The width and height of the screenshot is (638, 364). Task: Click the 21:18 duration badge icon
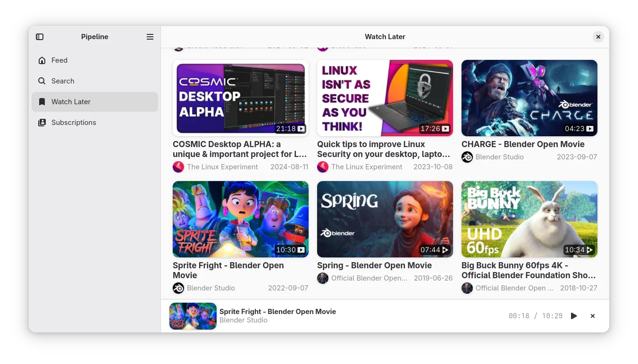tap(301, 129)
